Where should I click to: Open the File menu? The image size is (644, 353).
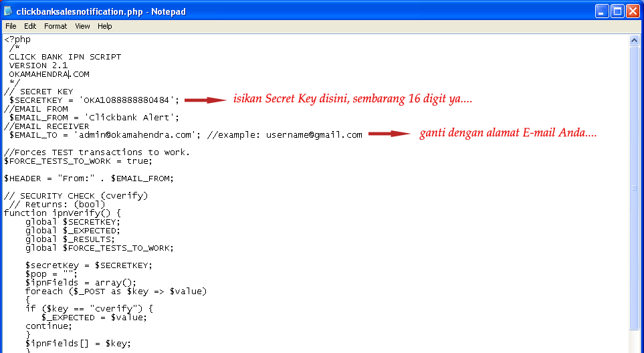coord(11,26)
